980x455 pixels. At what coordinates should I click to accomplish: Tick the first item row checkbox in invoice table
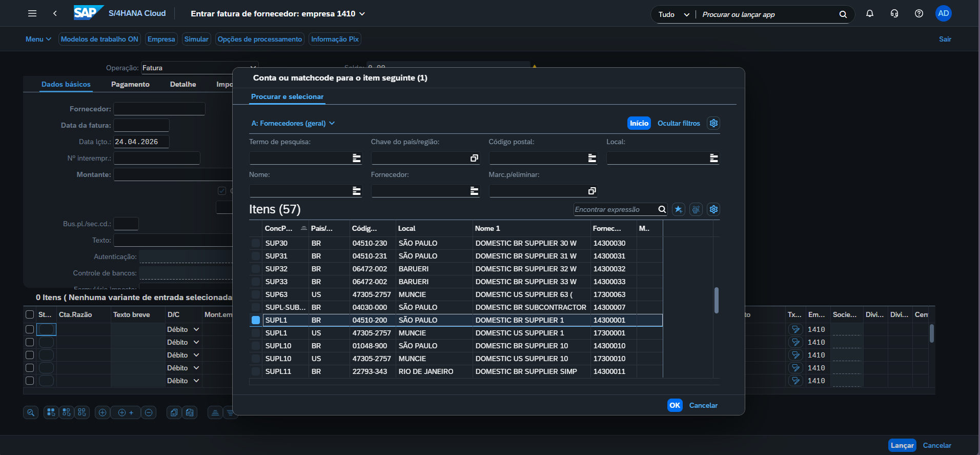point(30,329)
